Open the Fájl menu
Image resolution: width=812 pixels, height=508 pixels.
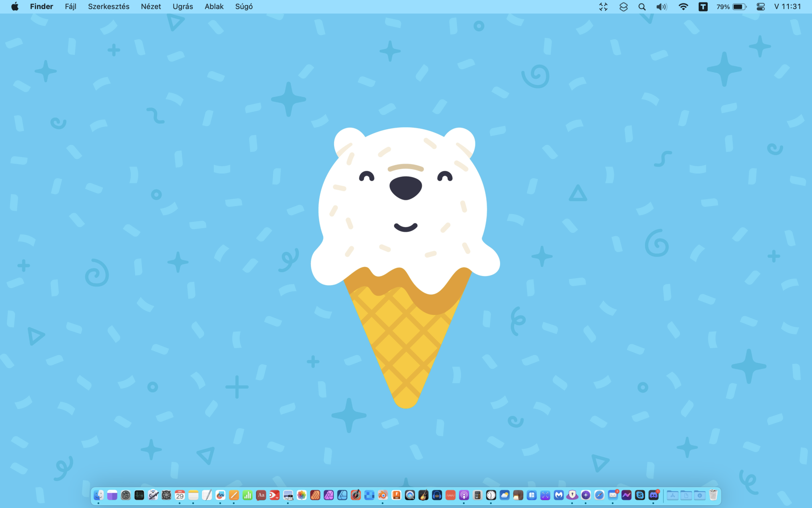pos(71,7)
